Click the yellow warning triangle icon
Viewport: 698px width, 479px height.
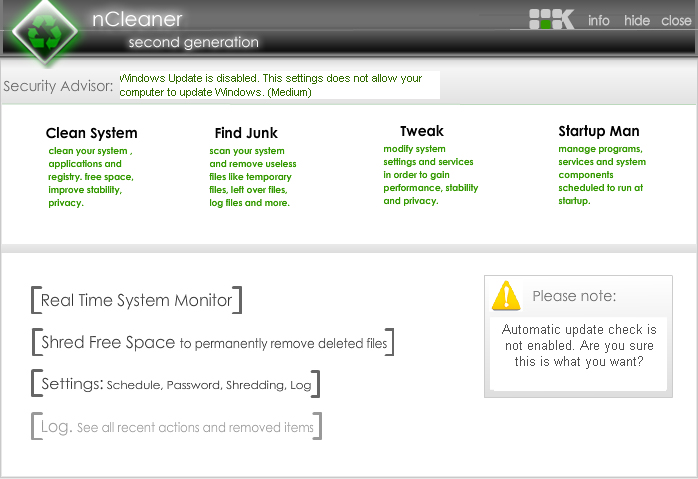507,295
